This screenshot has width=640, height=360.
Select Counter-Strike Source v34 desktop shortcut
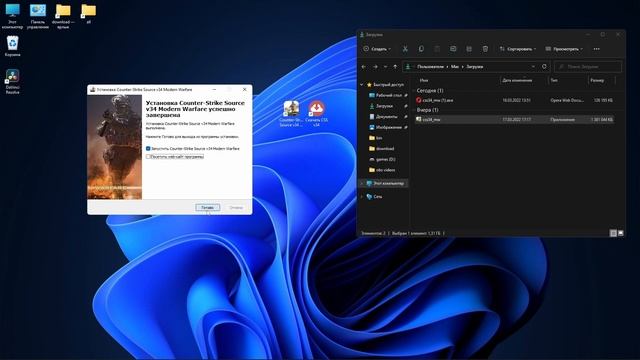click(x=291, y=113)
